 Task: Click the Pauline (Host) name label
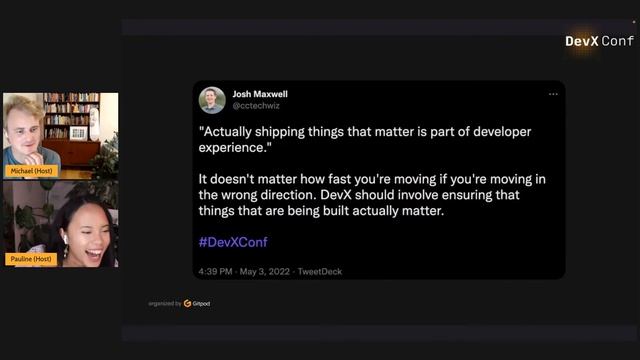coord(31,259)
